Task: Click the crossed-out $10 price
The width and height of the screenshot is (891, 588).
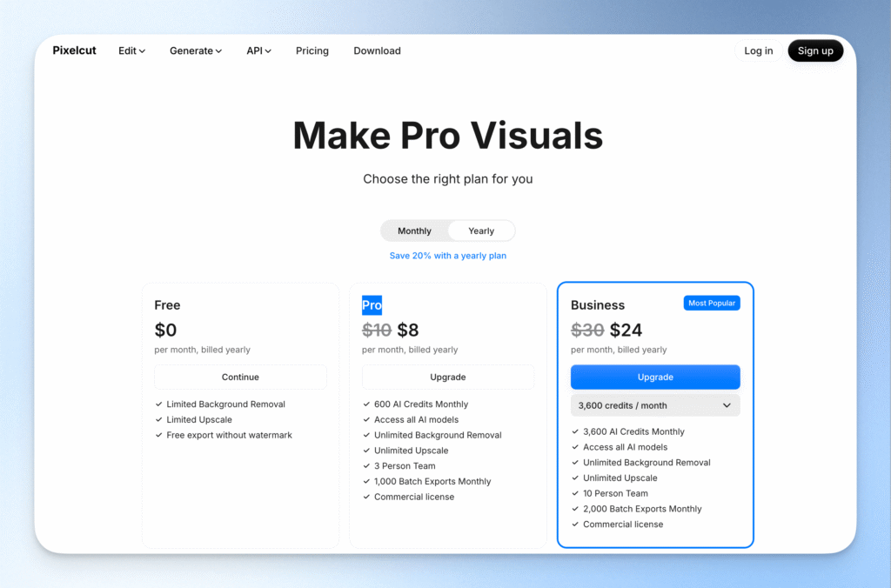Action: pos(377,330)
